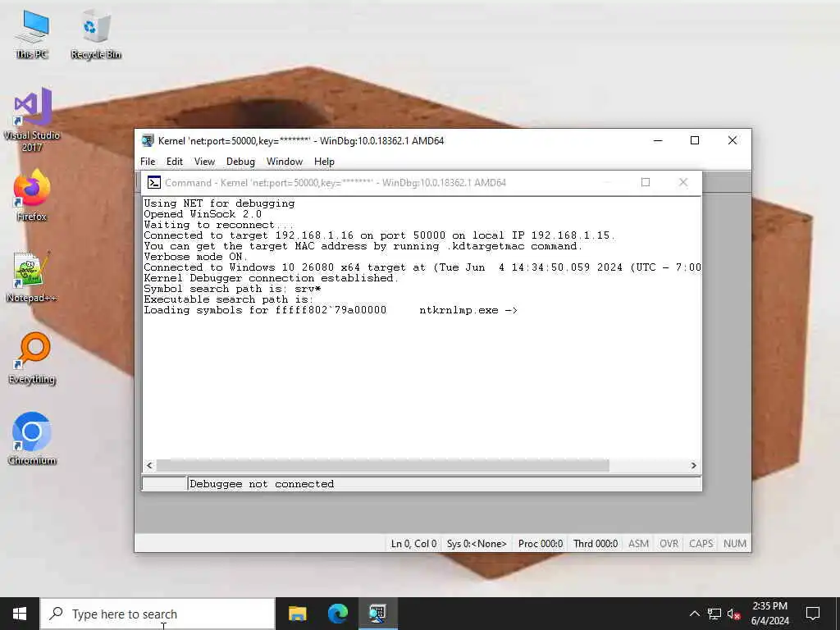Click the ASM status bar indicator
Viewport: 840px width, 630px height.
coord(638,544)
